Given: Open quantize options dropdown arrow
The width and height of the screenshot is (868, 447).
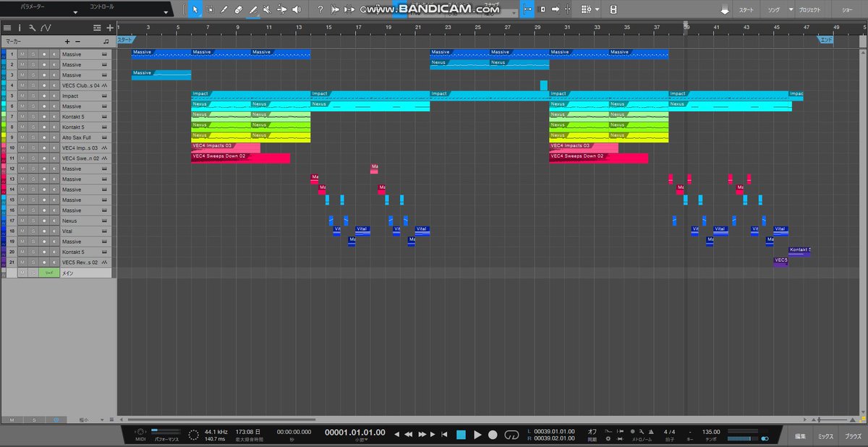Looking at the screenshot, I should [597, 9].
